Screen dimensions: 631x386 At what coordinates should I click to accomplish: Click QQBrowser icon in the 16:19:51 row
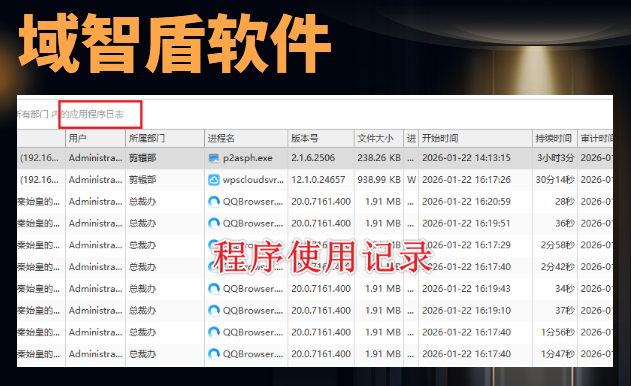coord(214,223)
